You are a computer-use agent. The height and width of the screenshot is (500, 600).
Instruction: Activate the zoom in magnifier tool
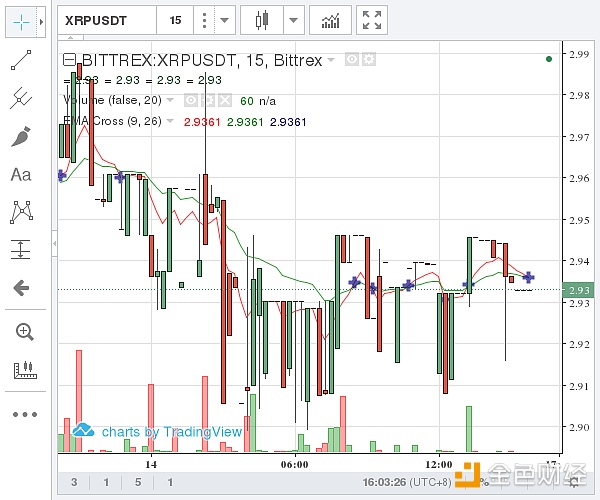coord(24,332)
